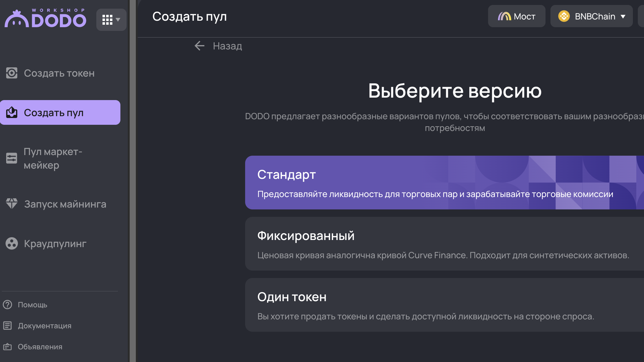
Task: Click the Документация document icon
Action: 7,326
